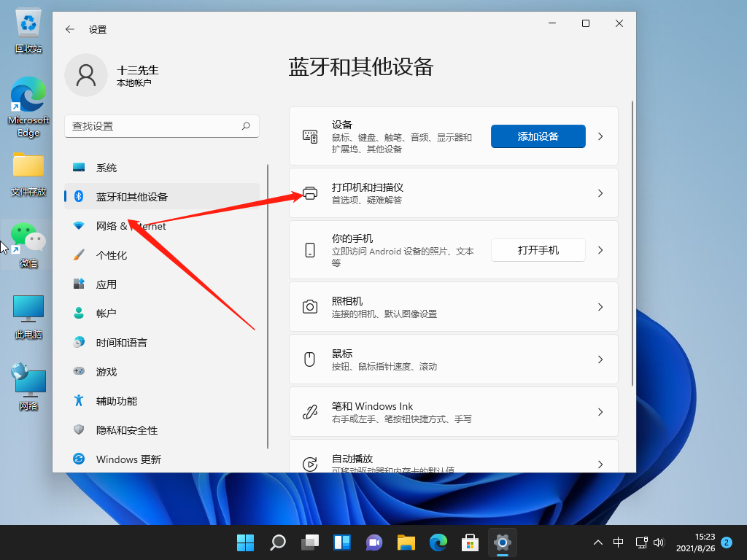Open 个性化 settings category
The image size is (747, 560).
tap(112, 255)
